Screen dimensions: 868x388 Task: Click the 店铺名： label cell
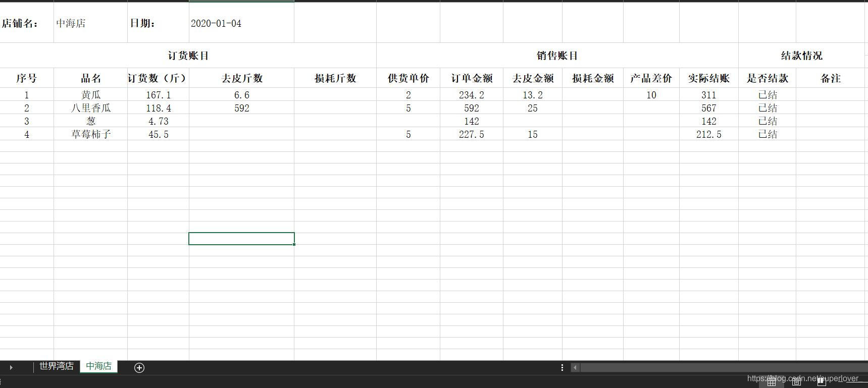click(x=27, y=23)
